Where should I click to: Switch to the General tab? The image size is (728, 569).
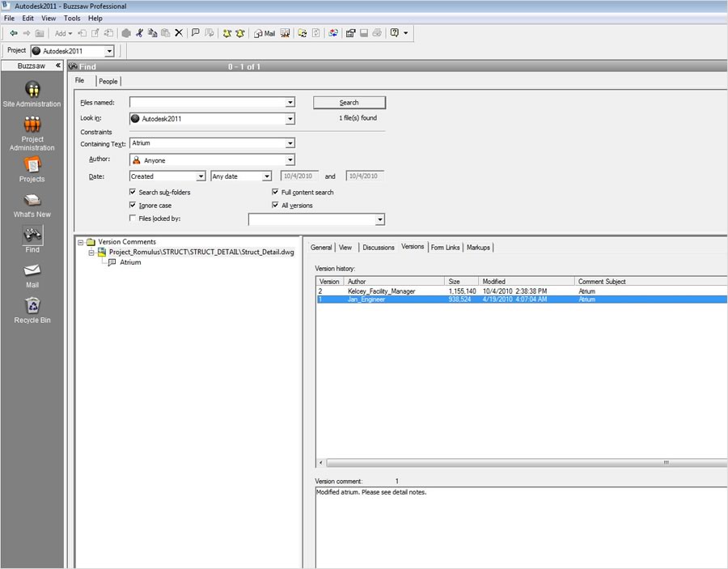[x=321, y=248]
